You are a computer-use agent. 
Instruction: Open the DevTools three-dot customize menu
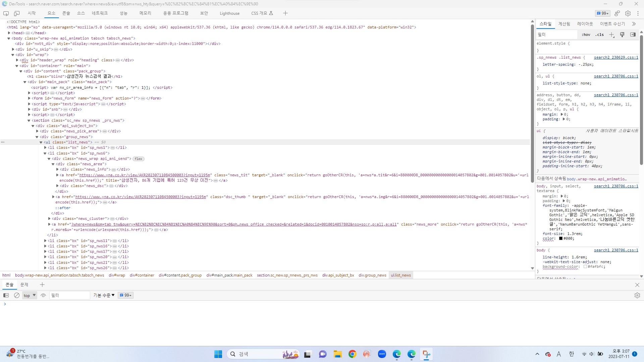pyautogui.click(x=638, y=13)
